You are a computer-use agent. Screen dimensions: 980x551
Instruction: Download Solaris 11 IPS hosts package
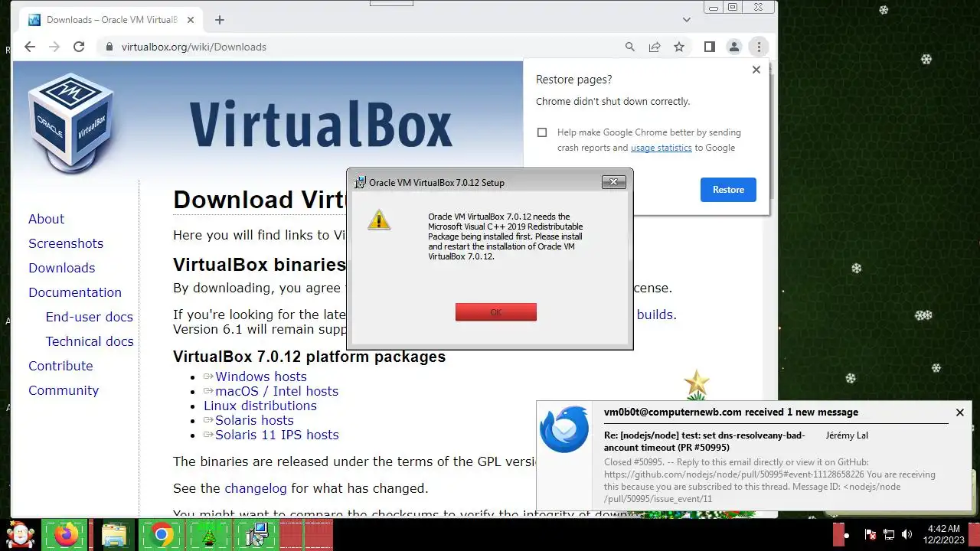click(x=277, y=435)
